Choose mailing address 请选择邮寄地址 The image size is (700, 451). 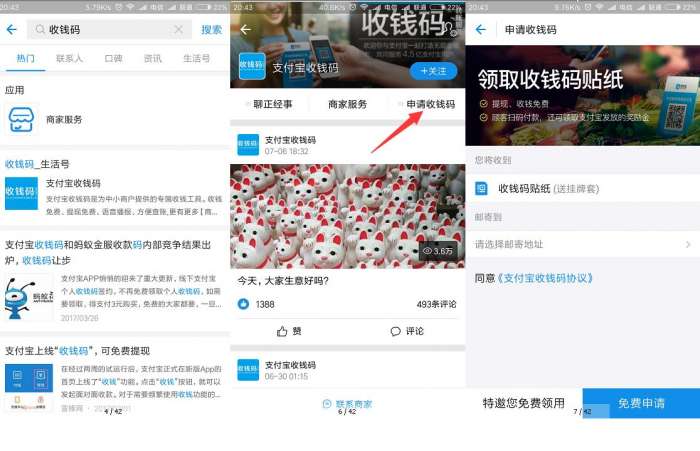click(583, 244)
